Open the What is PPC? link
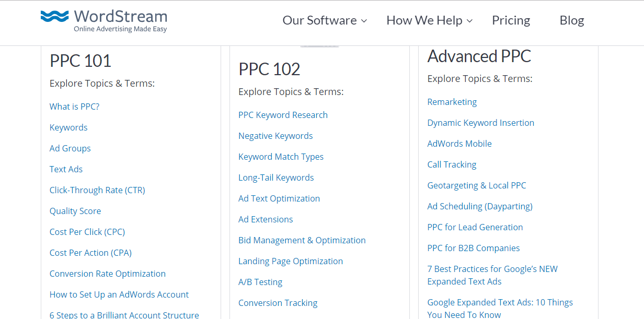 (74, 106)
